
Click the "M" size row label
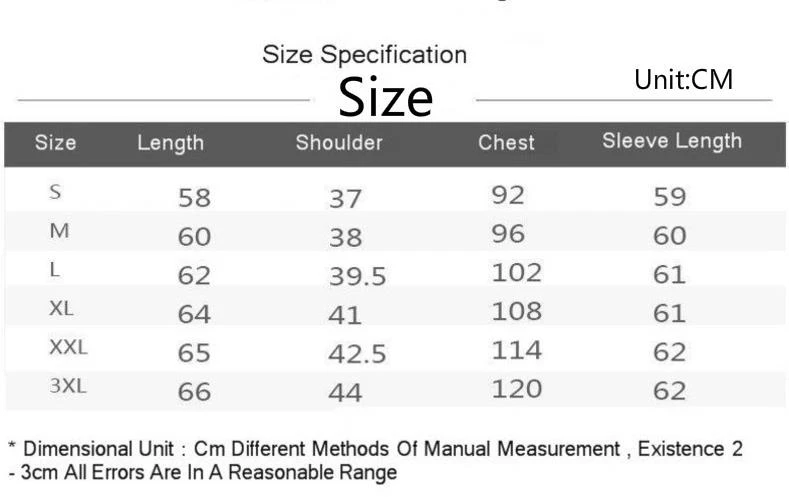click(x=59, y=231)
